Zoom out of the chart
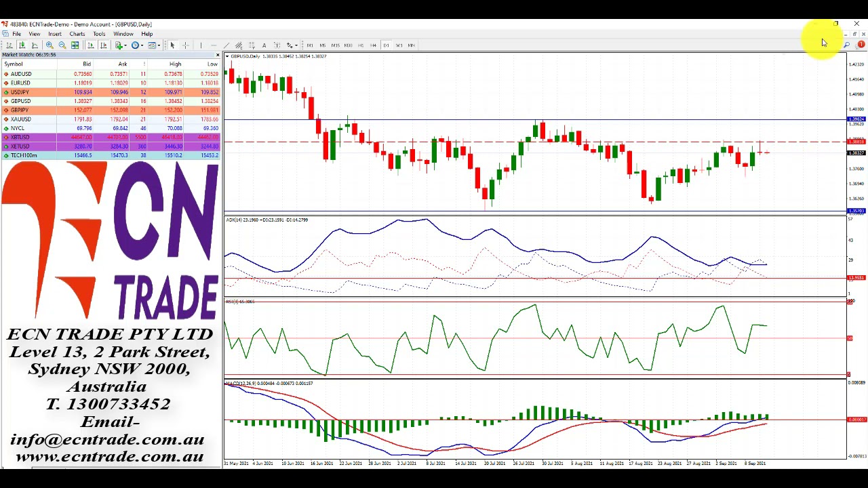The width and height of the screenshot is (868, 488). point(62,45)
